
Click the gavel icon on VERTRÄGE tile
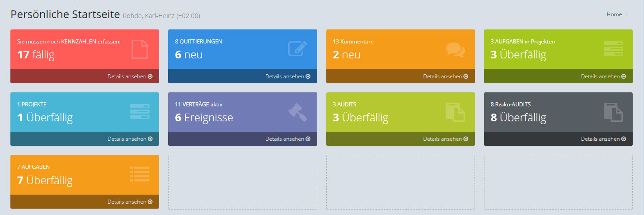(297, 112)
